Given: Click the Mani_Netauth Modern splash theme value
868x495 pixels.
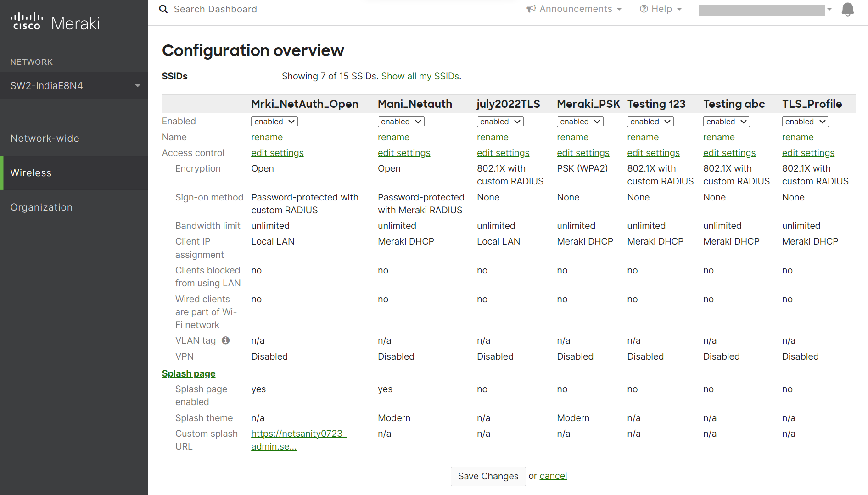Looking at the screenshot, I should 394,418.
